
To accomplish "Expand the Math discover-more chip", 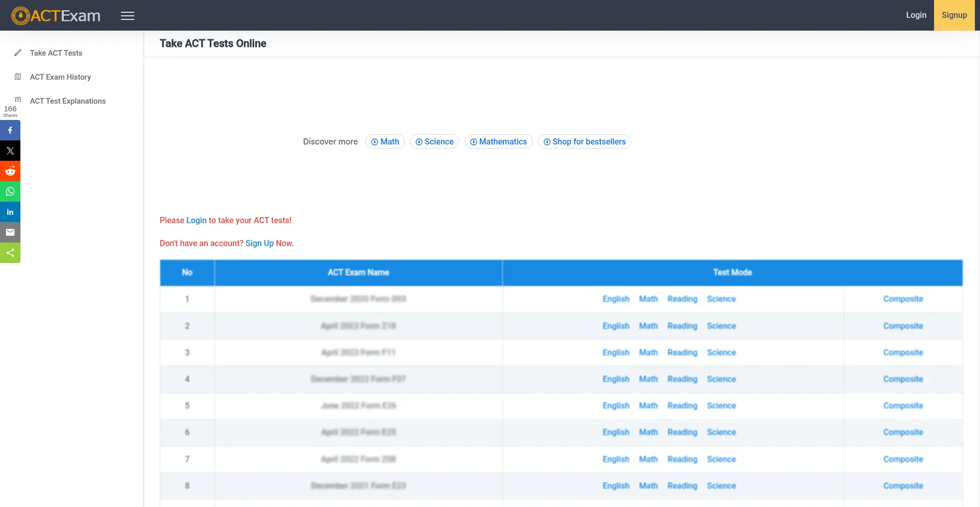I will tap(385, 141).
